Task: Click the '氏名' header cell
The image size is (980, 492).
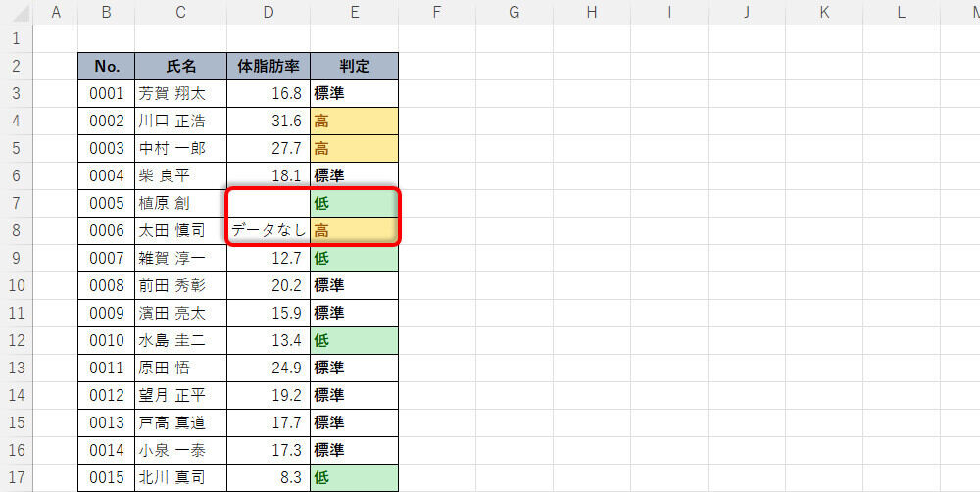Action: click(x=180, y=67)
